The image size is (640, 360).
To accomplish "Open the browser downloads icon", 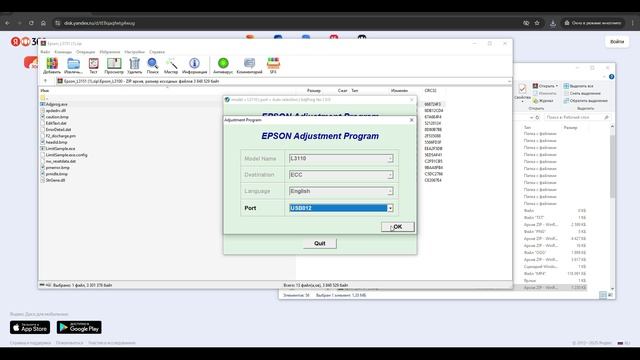I will (553, 23).
